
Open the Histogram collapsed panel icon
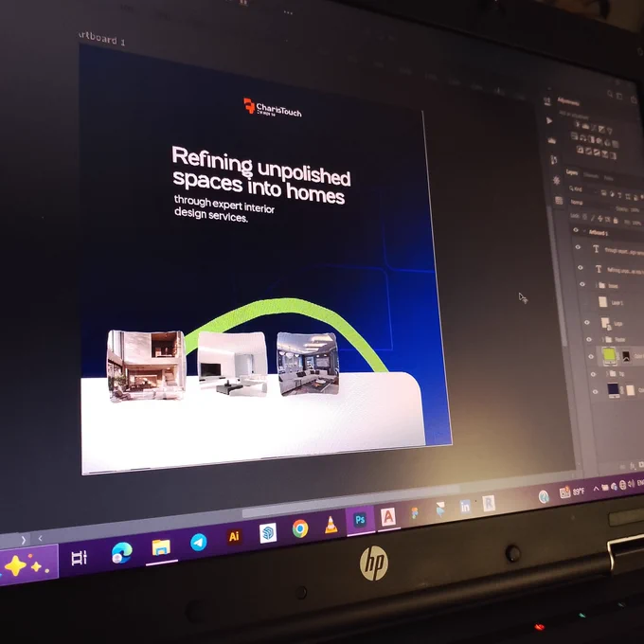pyautogui.click(x=552, y=141)
